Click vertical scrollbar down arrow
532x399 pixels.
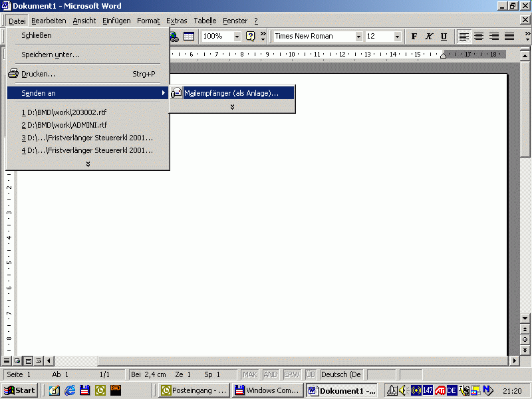[x=525, y=319]
